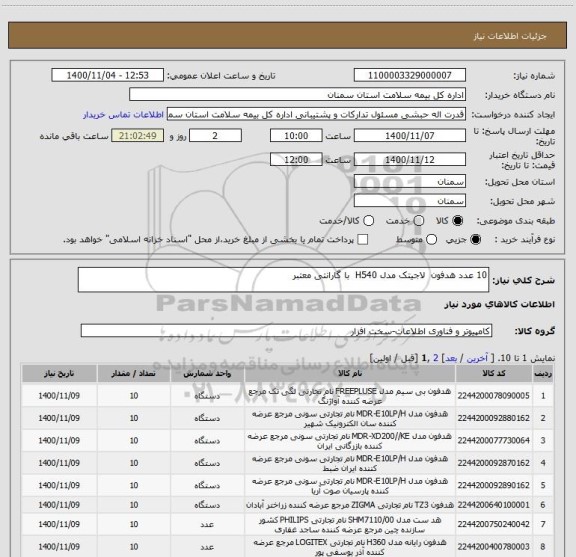Select the کالا radio button

point(458,220)
